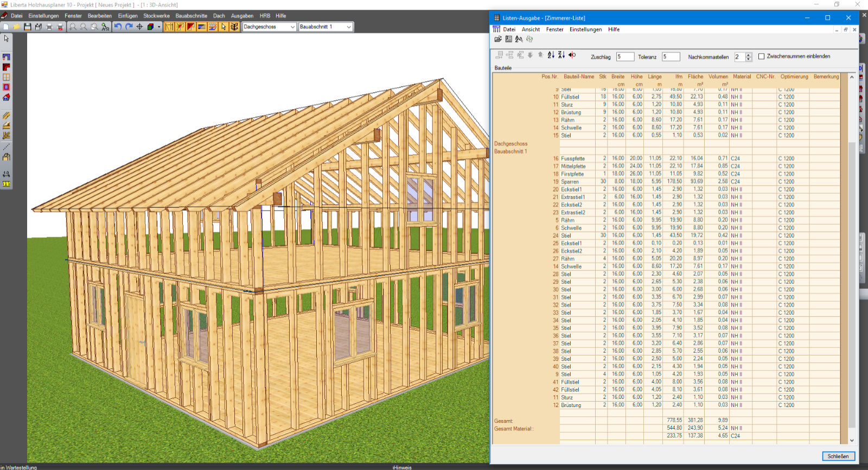Enable Zwischensummen einblenden checkbox
The height and width of the screenshot is (470, 868).
pos(761,56)
